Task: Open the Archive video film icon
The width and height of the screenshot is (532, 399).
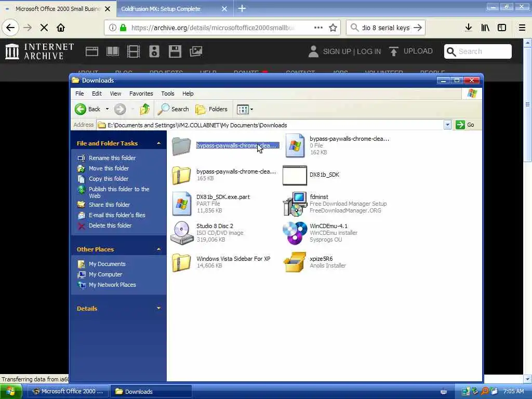Action: 134,51
